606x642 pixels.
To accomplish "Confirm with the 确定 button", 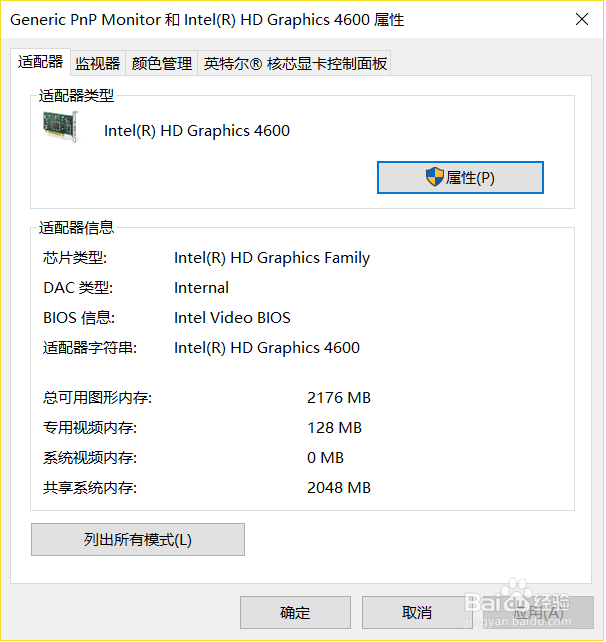I will click(x=295, y=613).
